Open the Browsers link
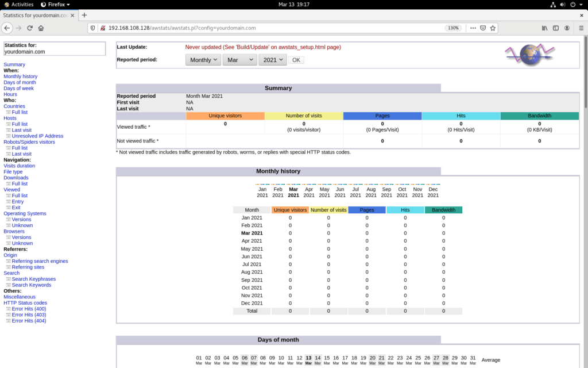The height and width of the screenshot is (368, 588). pos(14,231)
